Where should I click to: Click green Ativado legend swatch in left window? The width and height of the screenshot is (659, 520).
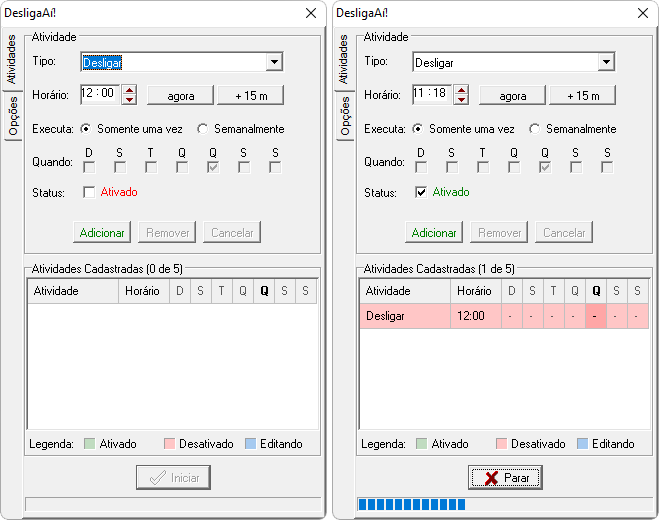coord(90,443)
